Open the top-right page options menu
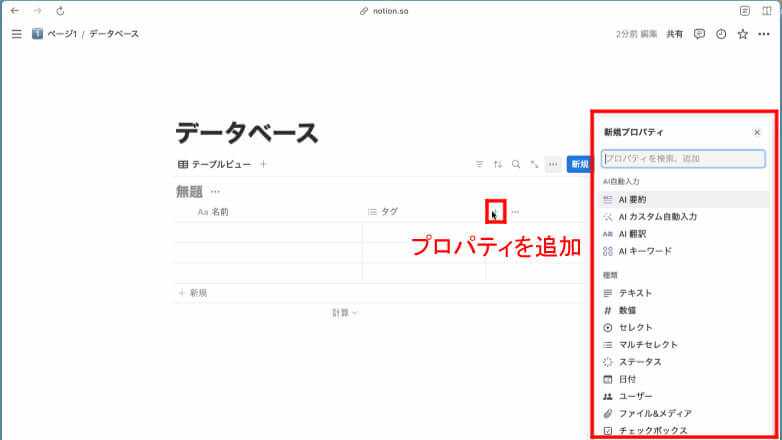Screen dimensions: 782x440 [764, 34]
